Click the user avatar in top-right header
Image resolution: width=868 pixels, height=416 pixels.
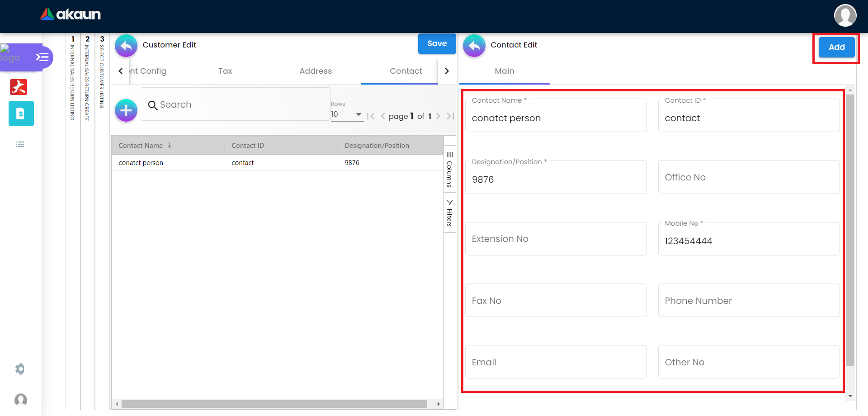tap(844, 16)
